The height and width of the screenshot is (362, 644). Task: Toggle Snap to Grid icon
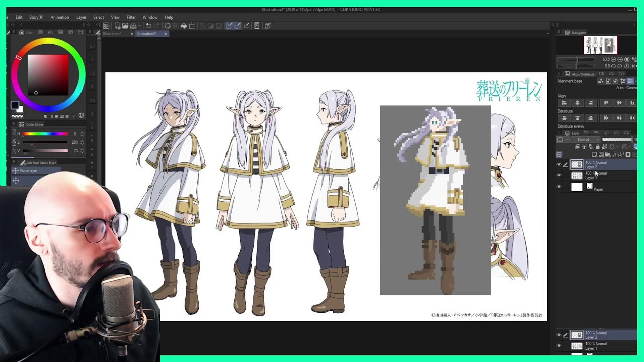246,26
